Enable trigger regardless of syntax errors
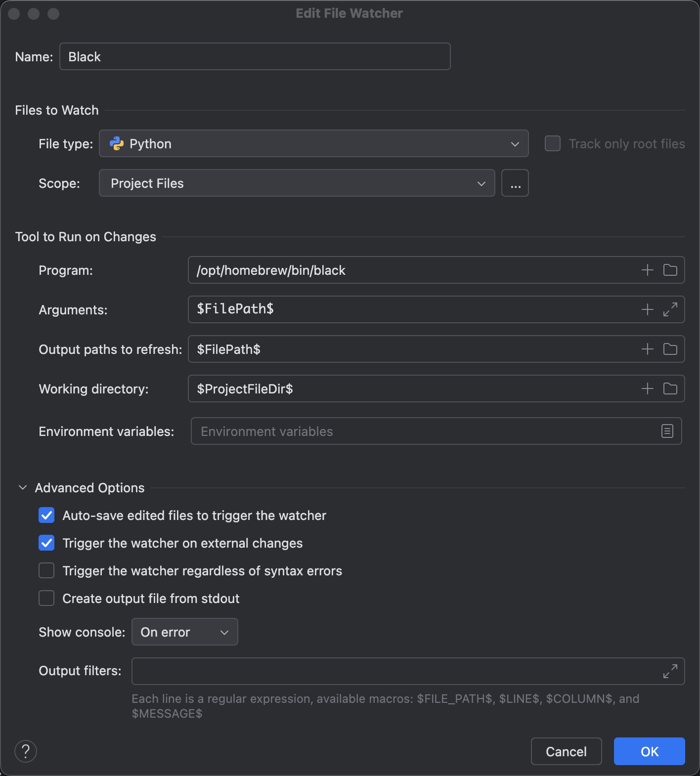Screen dimensions: 700x776 [x=46, y=571]
